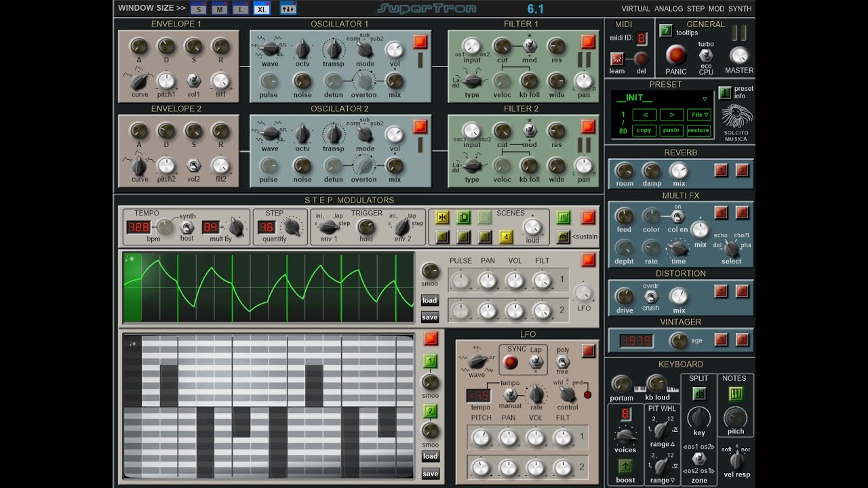Click the preset restore button
This screenshot has width=868, height=488.
[698, 130]
